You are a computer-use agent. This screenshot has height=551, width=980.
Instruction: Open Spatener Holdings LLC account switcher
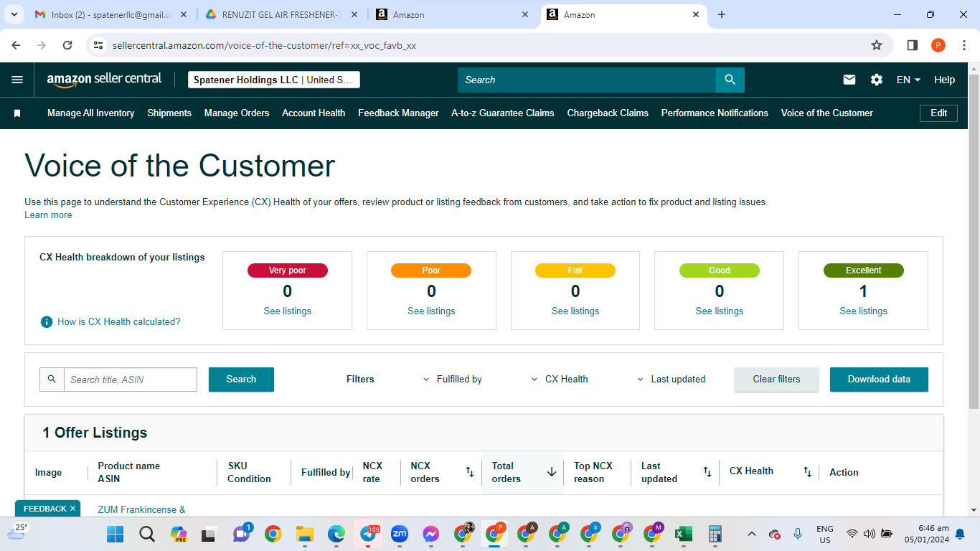[274, 80]
